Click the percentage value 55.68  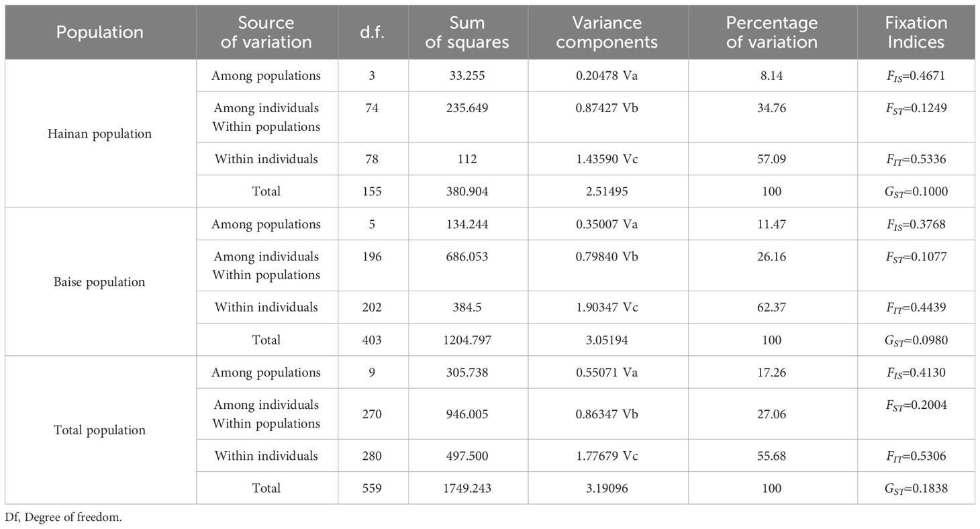[772, 456]
